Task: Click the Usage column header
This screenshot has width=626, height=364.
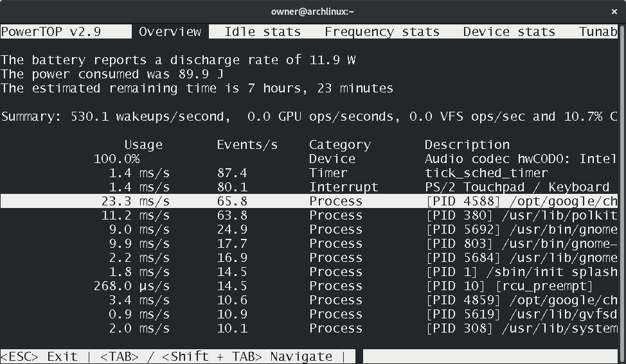Action: coord(143,144)
